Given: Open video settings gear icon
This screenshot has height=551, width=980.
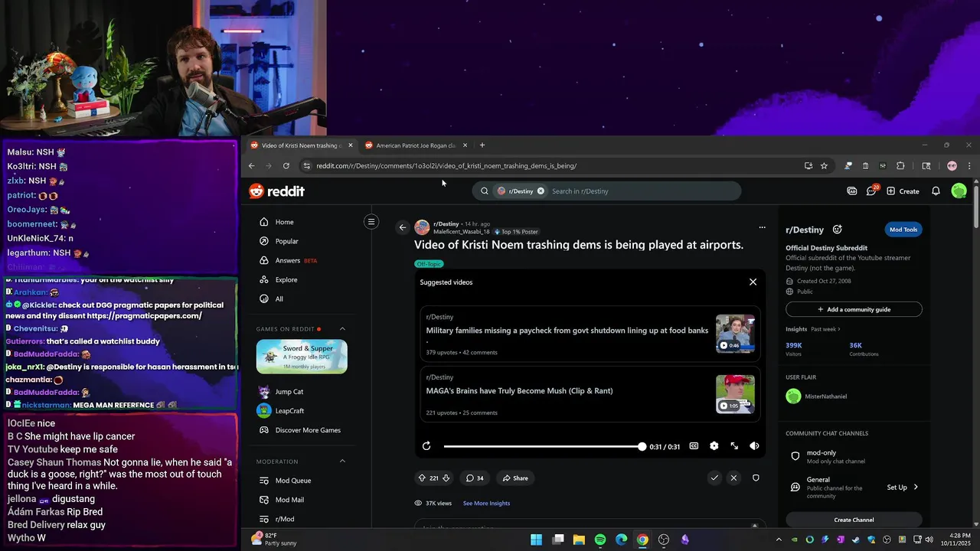Looking at the screenshot, I should (x=714, y=446).
